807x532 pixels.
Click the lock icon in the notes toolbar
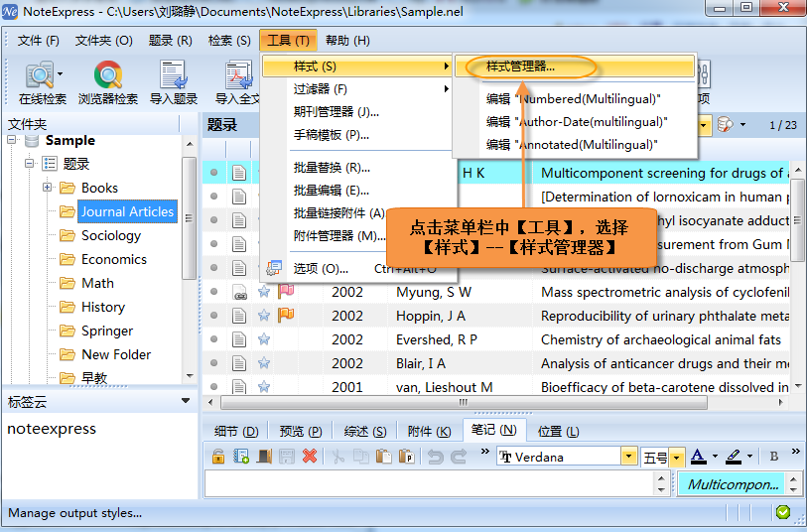click(218, 456)
